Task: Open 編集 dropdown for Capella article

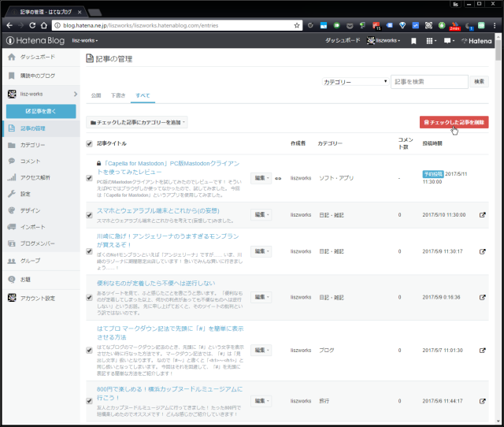Action: click(x=261, y=178)
